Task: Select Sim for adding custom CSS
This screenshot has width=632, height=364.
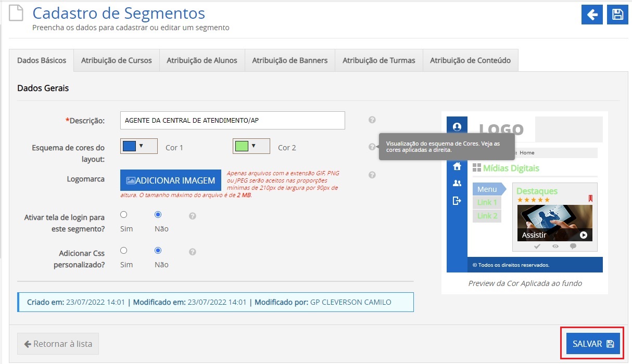Action: 124,251
